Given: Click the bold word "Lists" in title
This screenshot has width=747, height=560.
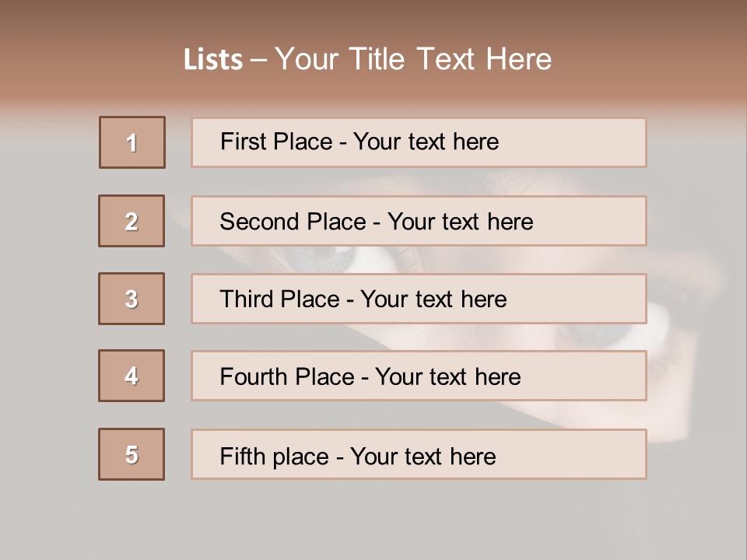Looking at the screenshot, I should (x=213, y=60).
